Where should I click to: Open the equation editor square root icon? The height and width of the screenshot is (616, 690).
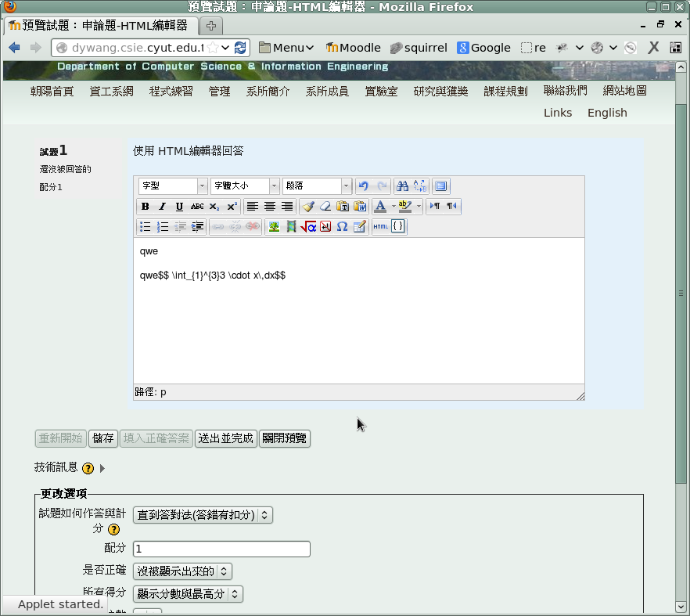pyautogui.click(x=308, y=227)
